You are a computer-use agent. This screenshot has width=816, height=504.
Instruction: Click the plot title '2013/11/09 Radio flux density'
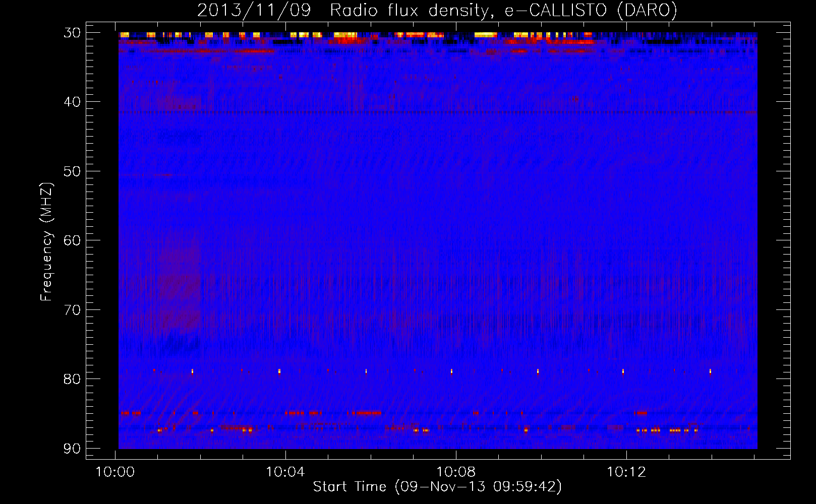tap(437, 11)
